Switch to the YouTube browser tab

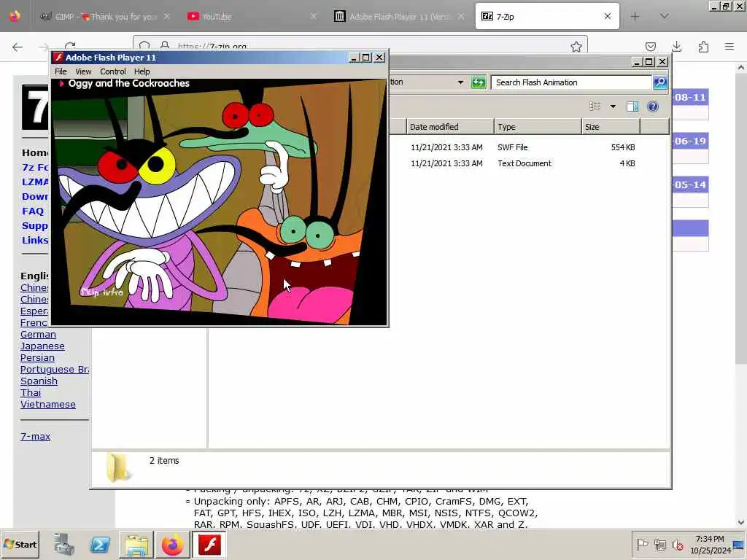click(x=252, y=17)
